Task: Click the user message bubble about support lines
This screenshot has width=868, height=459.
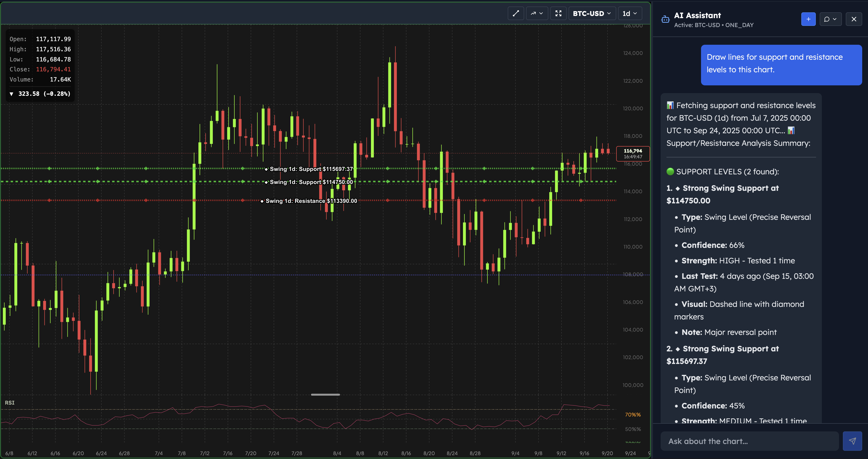Action: (x=781, y=64)
